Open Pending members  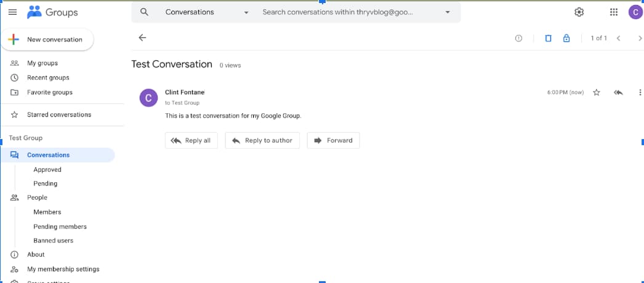60,226
